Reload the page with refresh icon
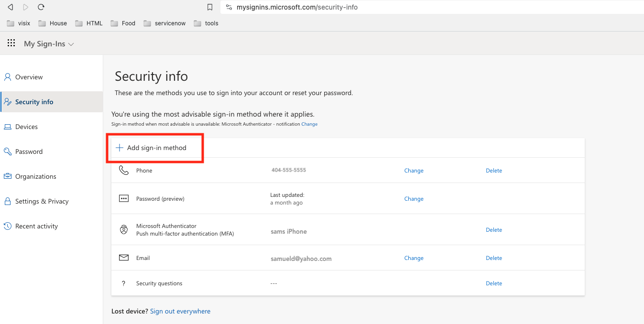 pyautogui.click(x=41, y=7)
